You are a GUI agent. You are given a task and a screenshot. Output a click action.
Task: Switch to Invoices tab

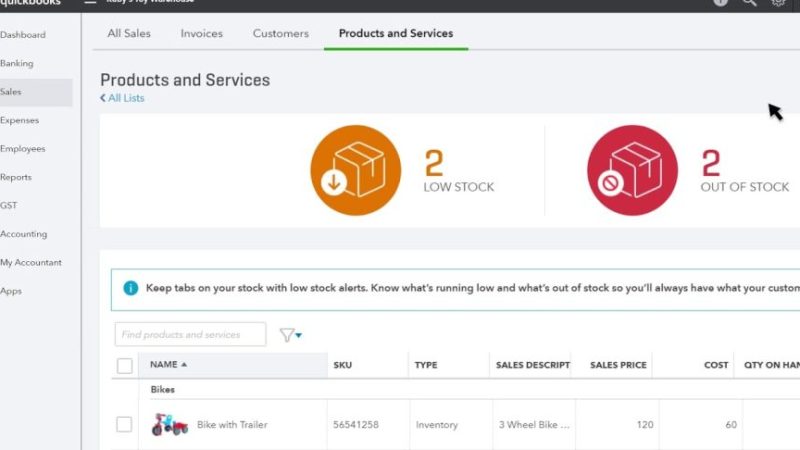pyautogui.click(x=202, y=33)
